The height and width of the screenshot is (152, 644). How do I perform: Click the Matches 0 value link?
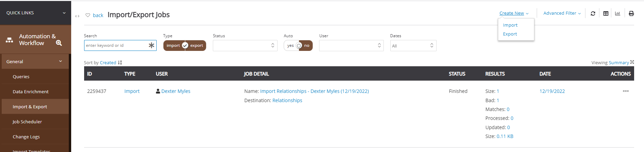coord(508,109)
